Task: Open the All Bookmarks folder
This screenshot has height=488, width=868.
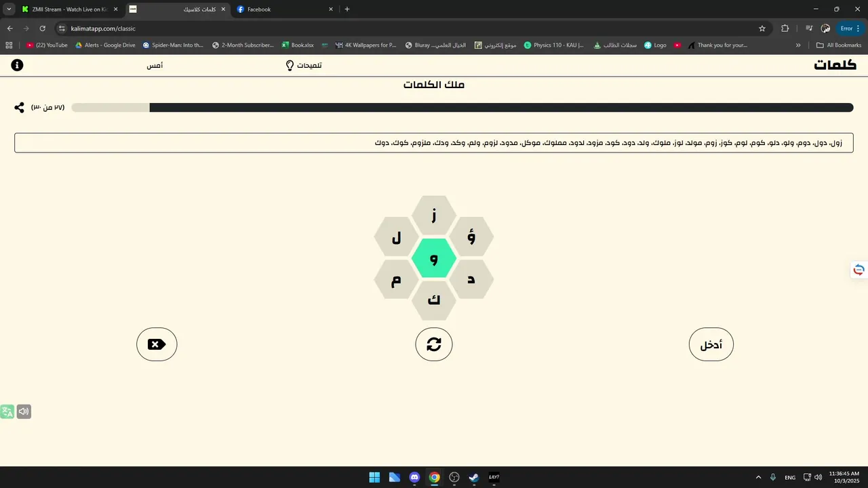Action: pos(839,45)
